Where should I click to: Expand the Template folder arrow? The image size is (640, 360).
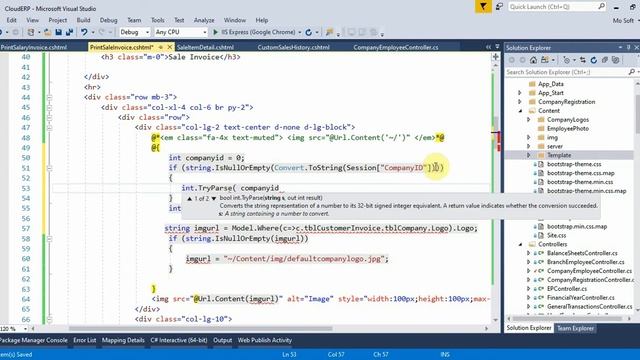click(529, 155)
